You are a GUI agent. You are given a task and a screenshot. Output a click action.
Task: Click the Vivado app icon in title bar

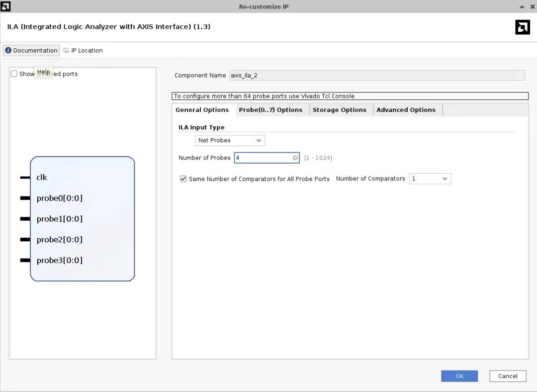[5, 6]
